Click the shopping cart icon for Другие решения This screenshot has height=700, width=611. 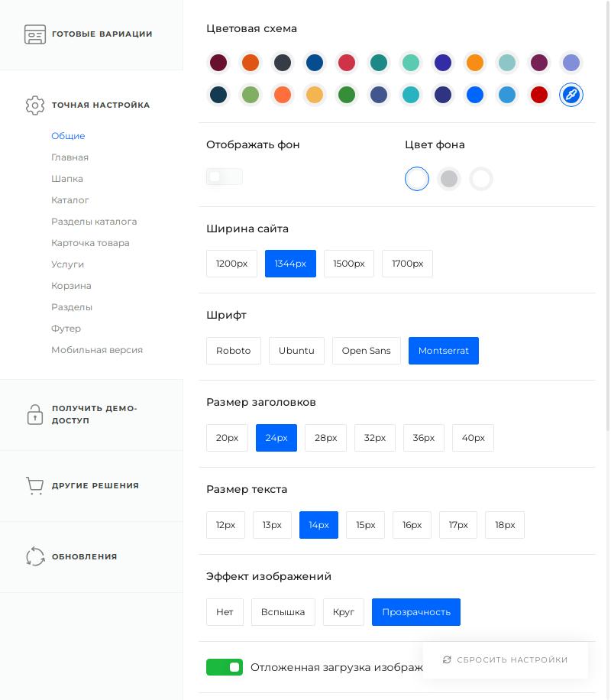35,486
